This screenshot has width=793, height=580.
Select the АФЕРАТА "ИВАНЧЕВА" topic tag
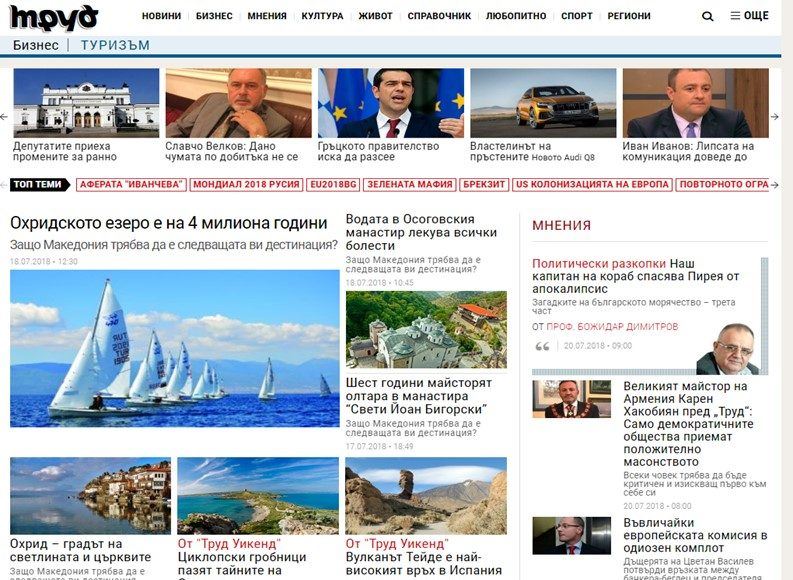pos(131,185)
